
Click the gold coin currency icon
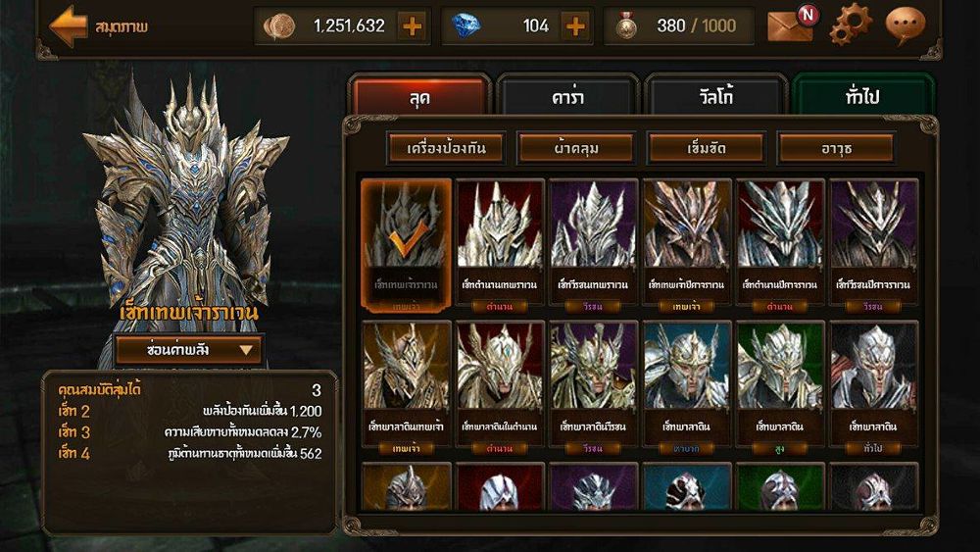point(279,26)
